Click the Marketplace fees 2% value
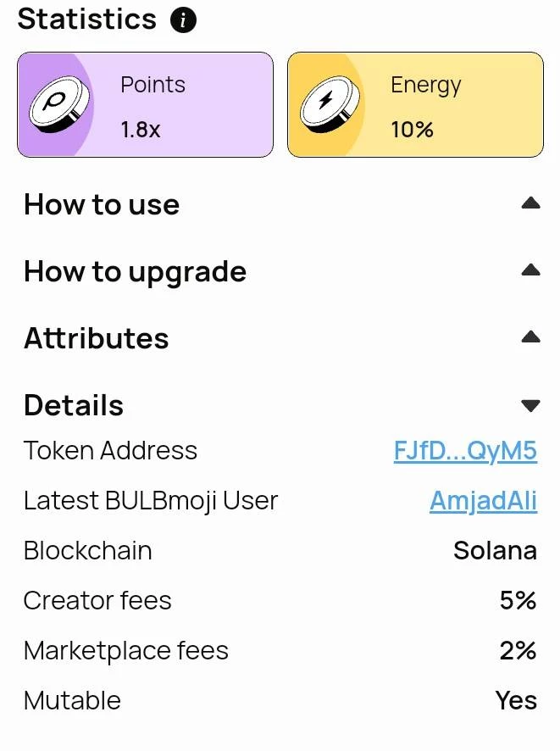Image resolution: width=560 pixels, height=751 pixels. point(518,650)
